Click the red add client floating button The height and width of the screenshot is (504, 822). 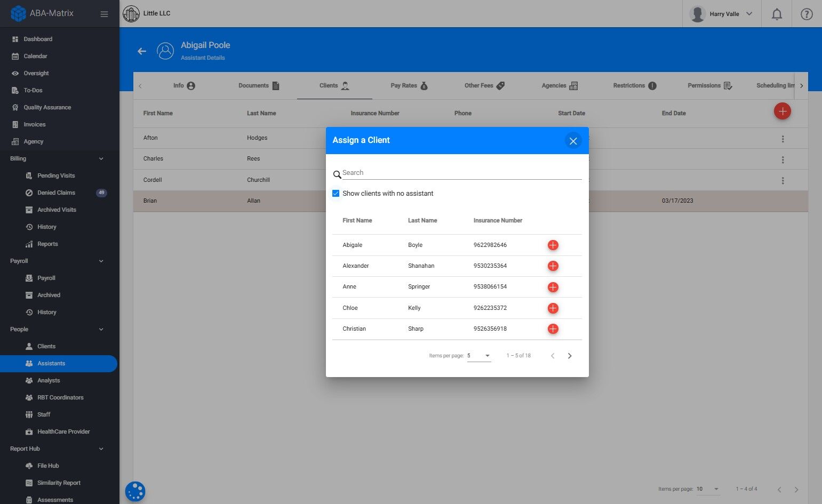pos(782,111)
